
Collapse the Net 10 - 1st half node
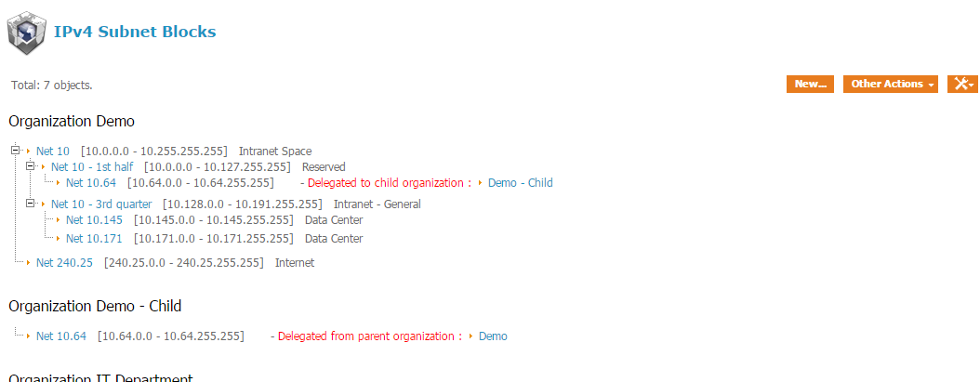pos(30,166)
